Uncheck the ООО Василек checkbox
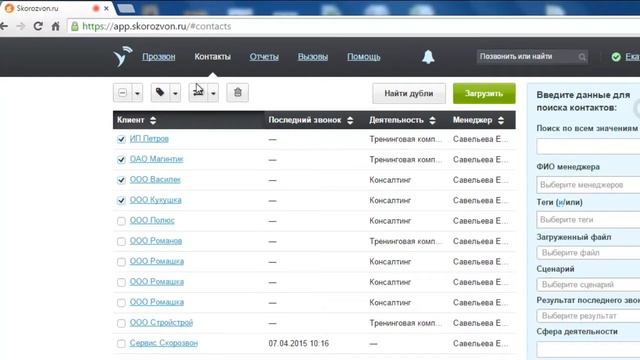The height and width of the screenshot is (360, 640). pos(121,180)
